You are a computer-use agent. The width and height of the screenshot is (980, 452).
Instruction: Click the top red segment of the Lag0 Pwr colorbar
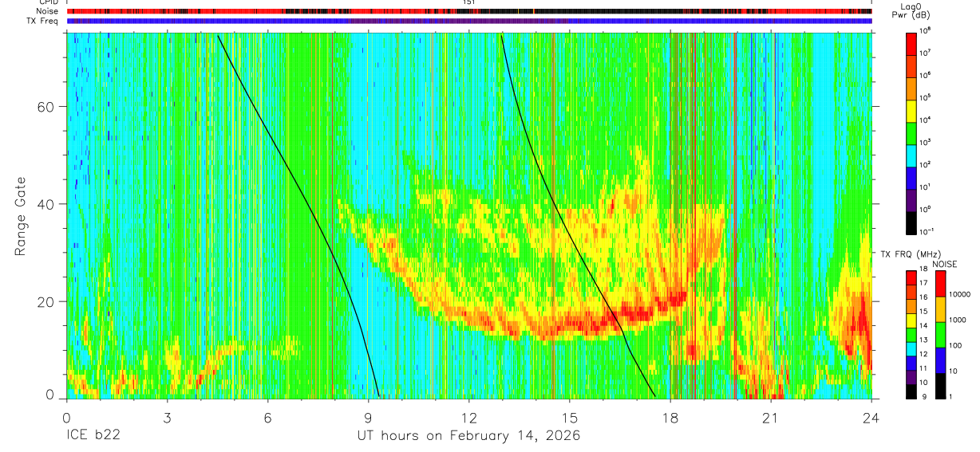coord(911,43)
